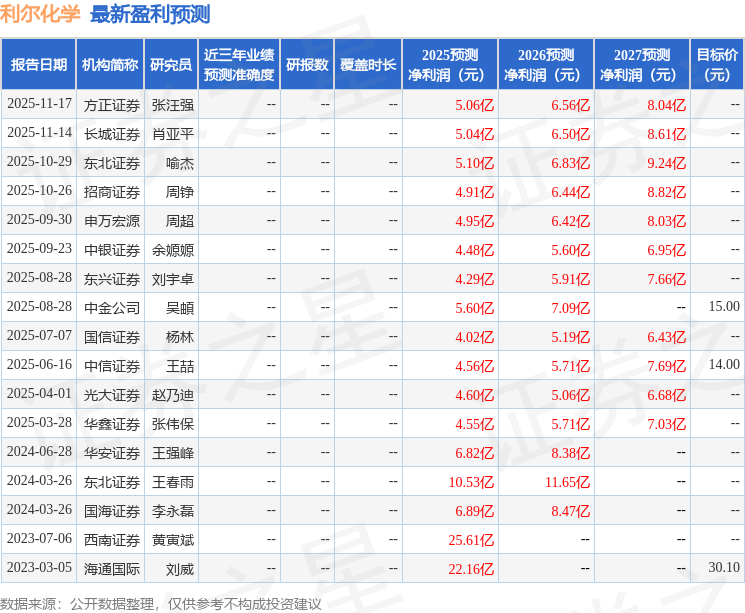Click the 2026预测净利润 column header

click(546, 65)
